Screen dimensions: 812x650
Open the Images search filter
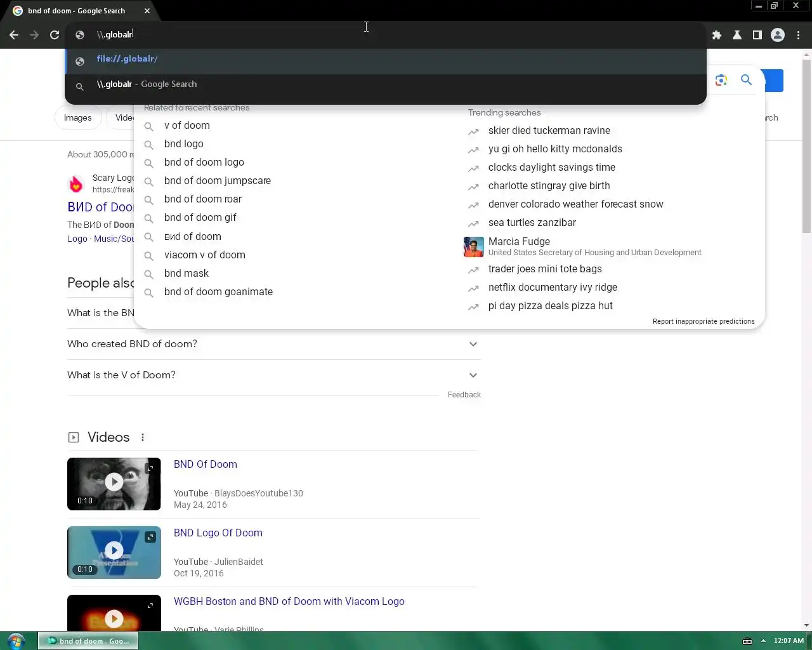[x=78, y=118]
